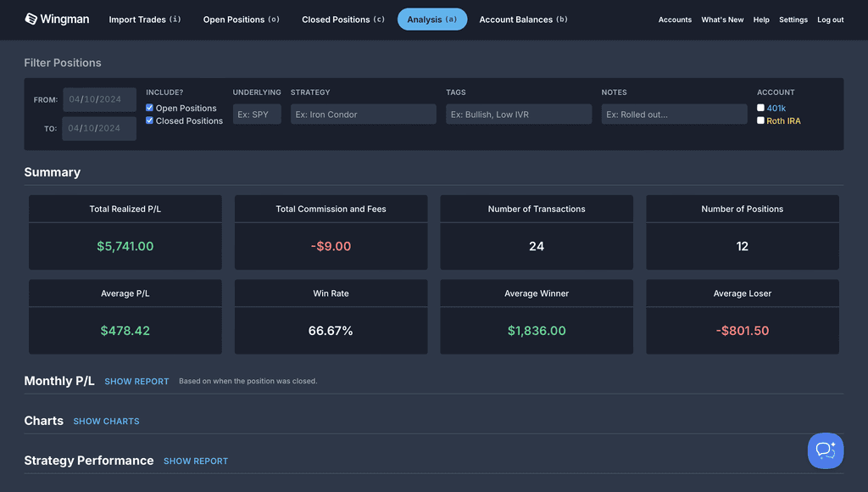The width and height of the screenshot is (868, 492).
Task: Open Wingman Settings
Action: [793, 20]
